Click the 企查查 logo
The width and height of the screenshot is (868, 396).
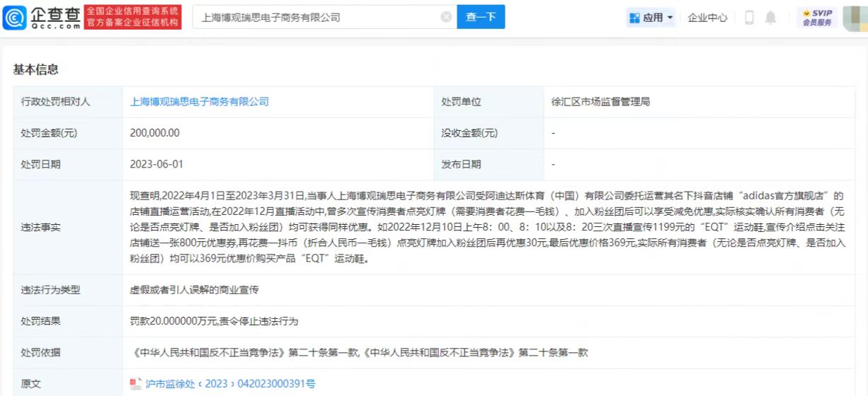click(x=41, y=17)
